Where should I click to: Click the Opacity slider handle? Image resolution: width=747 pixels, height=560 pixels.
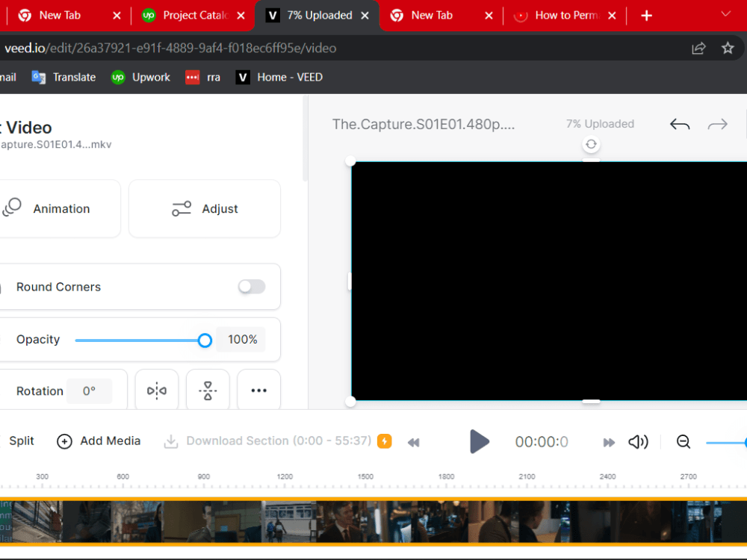tap(205, 340)
